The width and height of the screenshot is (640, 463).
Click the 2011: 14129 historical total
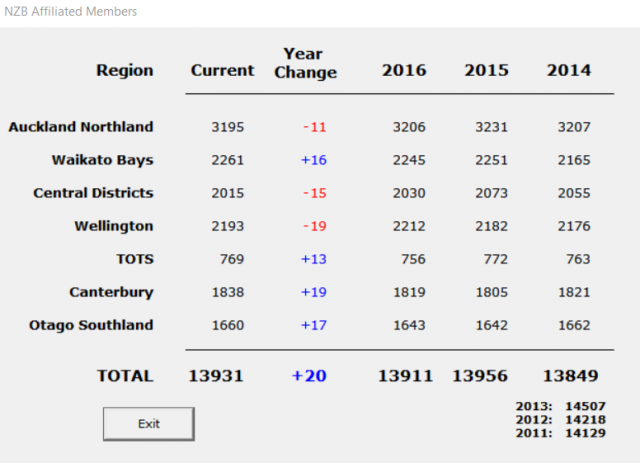pos(561,433)
